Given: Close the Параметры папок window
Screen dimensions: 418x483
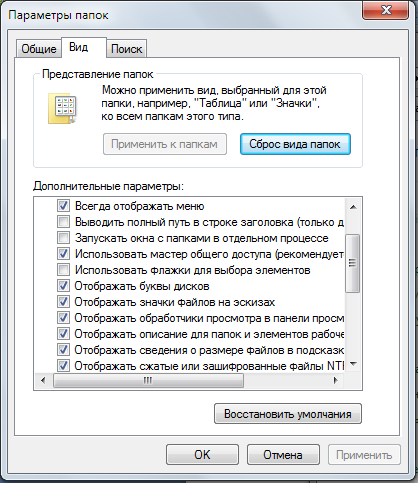Looking at the screenshot, I should tap(385, 10).
